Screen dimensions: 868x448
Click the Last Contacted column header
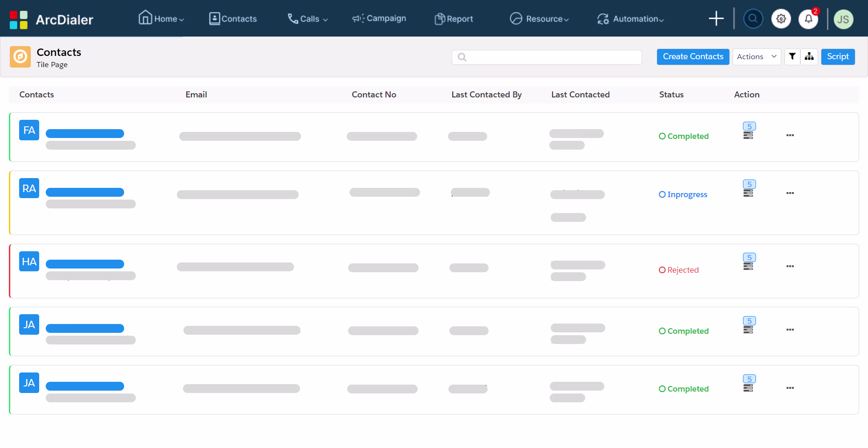point(580,95)
